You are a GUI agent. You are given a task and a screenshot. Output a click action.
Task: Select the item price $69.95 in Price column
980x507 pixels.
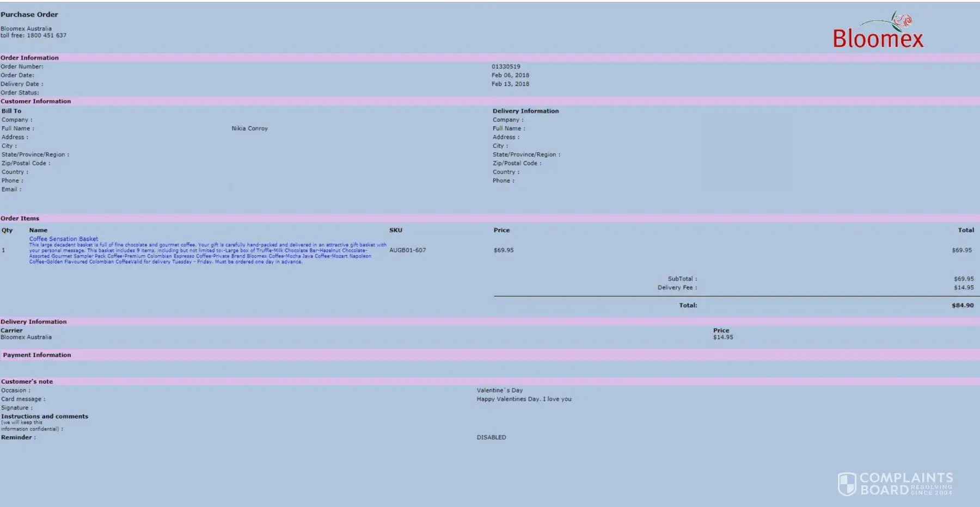tap(504, 250)
